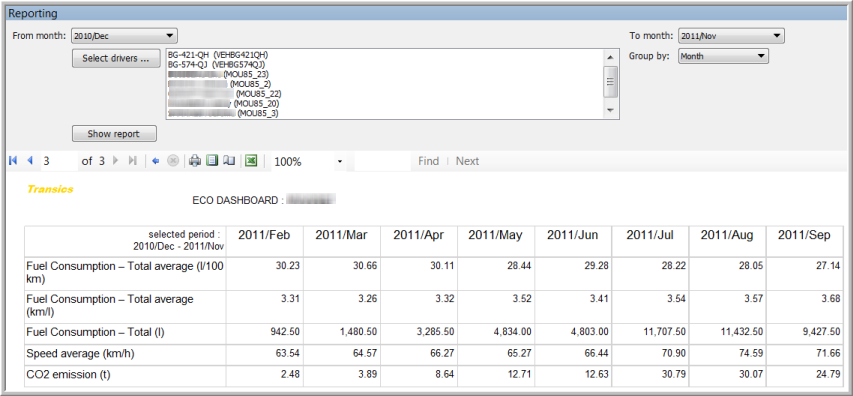Go to the next report page
This screenshot has width=853, height=396.
(115, 161)
